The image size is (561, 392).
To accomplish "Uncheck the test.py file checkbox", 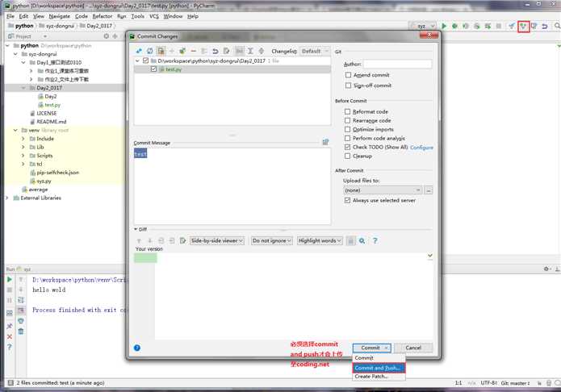I will pyautogui.click(x=154, y=69).
